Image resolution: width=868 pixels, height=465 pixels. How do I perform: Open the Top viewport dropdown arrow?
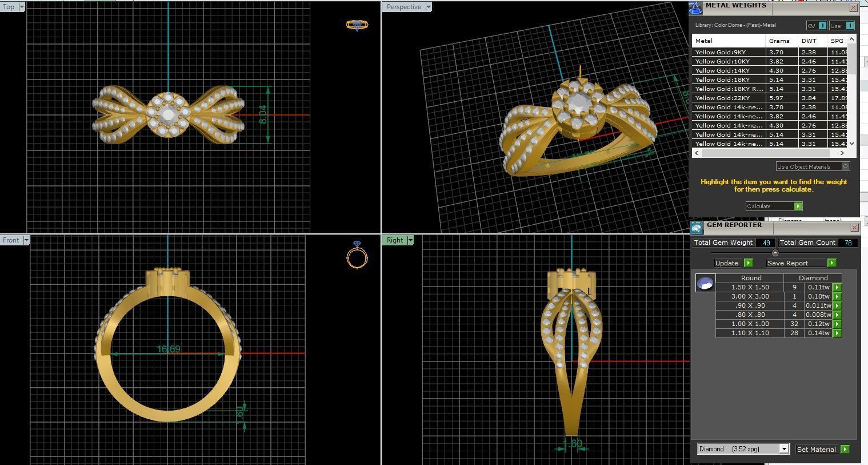click(22, 7)
